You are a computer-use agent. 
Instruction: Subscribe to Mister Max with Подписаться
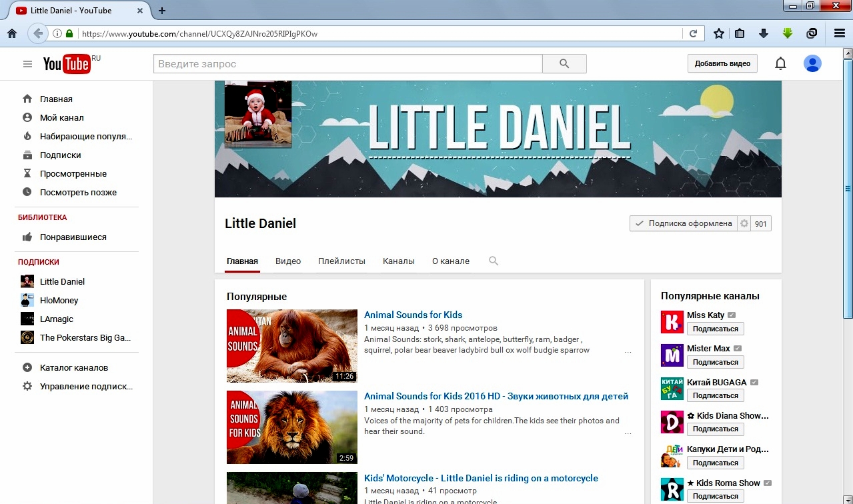pyautogui.click(x=716, y=362)
